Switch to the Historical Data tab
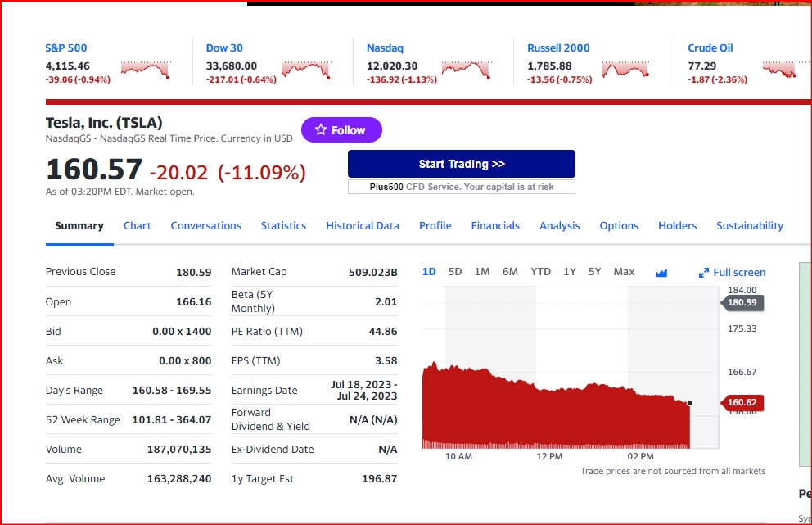The height and width of the screenshot is (525, 812). coord(363,226)
